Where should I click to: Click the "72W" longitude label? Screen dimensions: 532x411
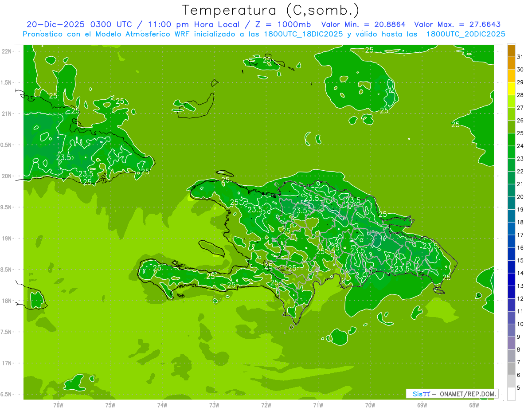pos(266,405)
